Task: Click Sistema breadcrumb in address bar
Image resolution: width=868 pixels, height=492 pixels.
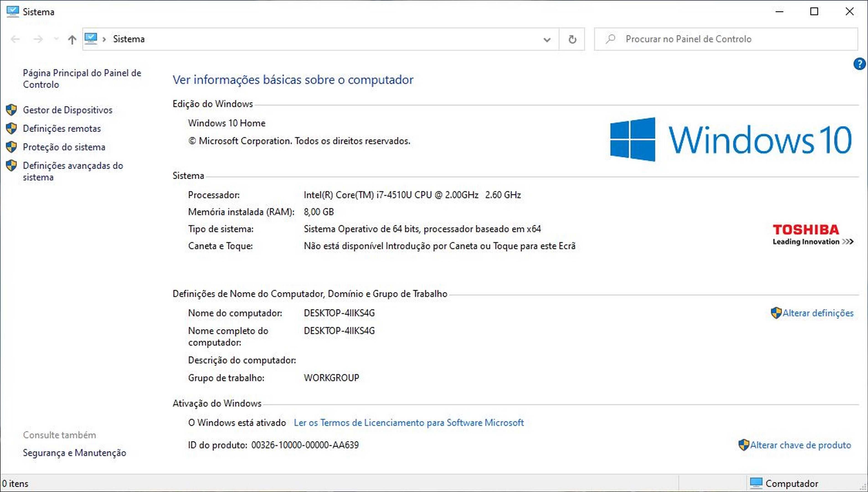Action: (x=129, y=39)
